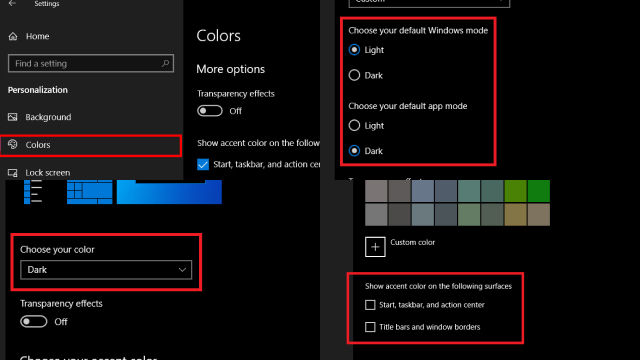Pick the bright green accent swatch
This screenshot has height=360, width=640.
point(539,191)
